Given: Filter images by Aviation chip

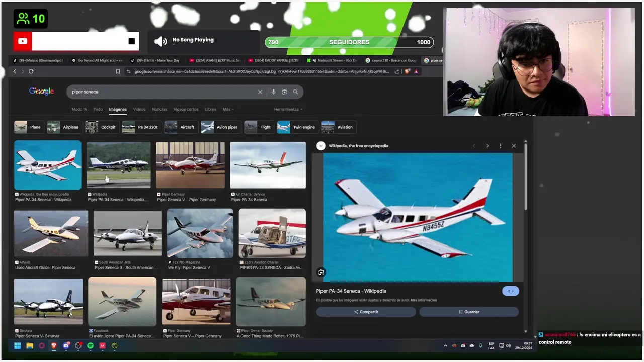Looking at the screenshot, I should (338, 127).
